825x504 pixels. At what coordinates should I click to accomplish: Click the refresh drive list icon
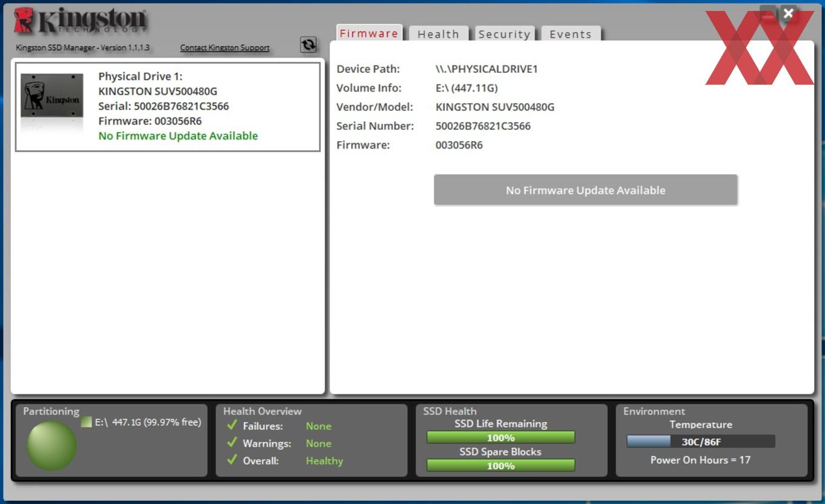[308, 44]
